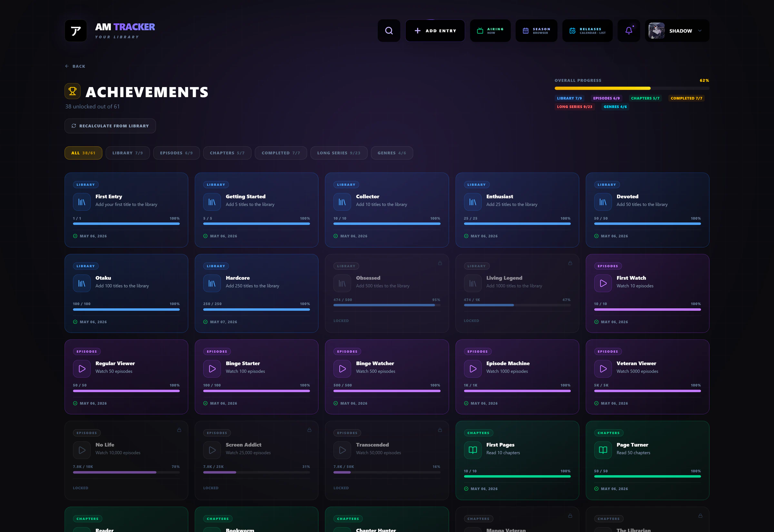
Task: Click the AM Tracker logo icon
Action: [x=76, y=31]
